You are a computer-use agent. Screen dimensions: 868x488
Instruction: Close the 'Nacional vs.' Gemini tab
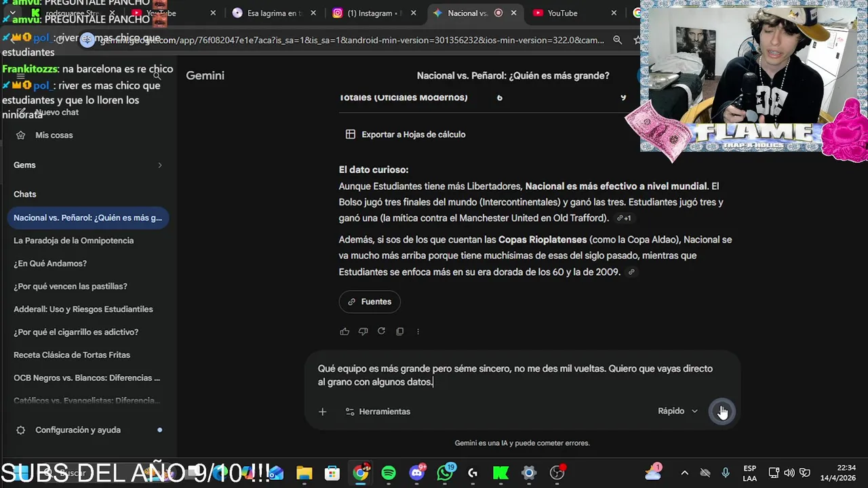pyautogui.click(x=514, y=13)
